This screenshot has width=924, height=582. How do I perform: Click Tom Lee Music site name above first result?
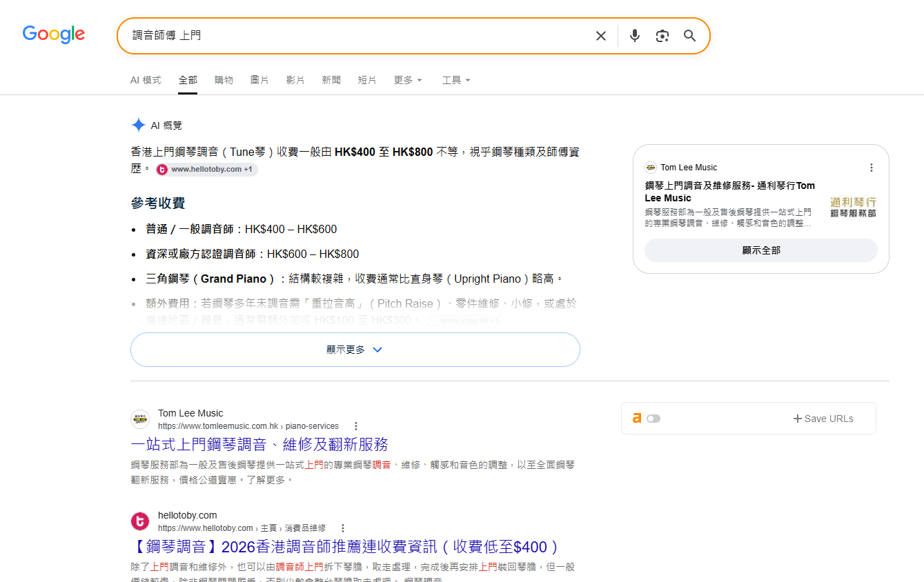tap(190, 413)
